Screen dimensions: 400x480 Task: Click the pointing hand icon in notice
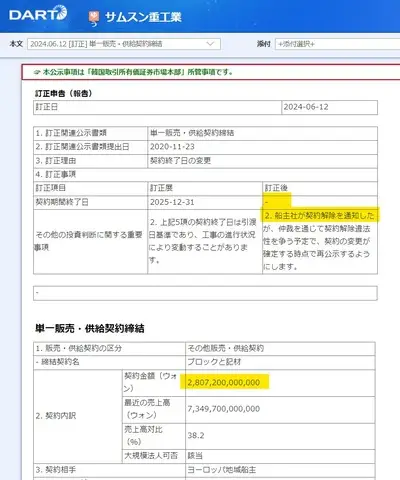point(37,72)
